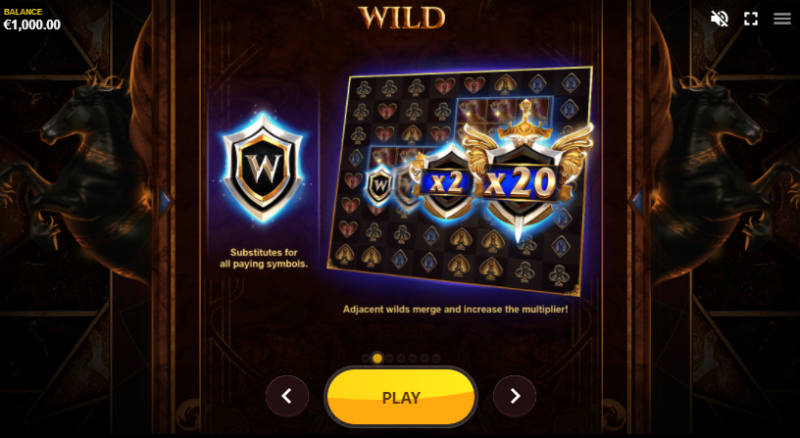Enter fullscreen mode with corner-brackets icon
The height and width of the screenshot is (438, 800).
751,19
